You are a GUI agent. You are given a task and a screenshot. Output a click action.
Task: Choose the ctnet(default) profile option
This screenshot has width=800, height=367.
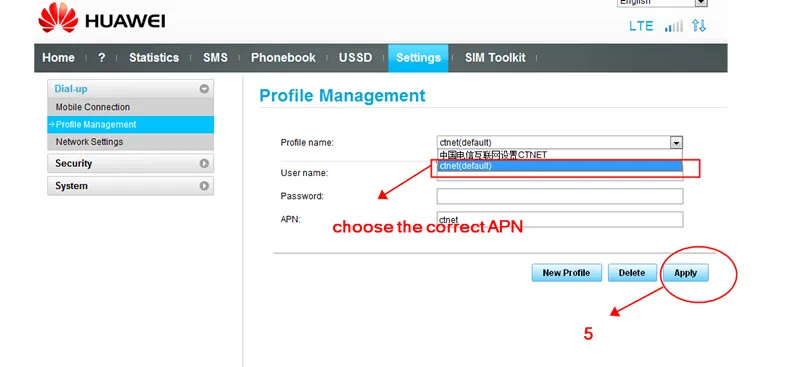pos(560,166)
